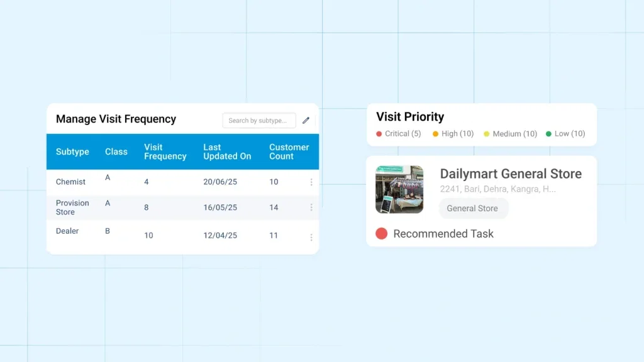Click the yellow Medium priority dot

[x=485, y=134]
